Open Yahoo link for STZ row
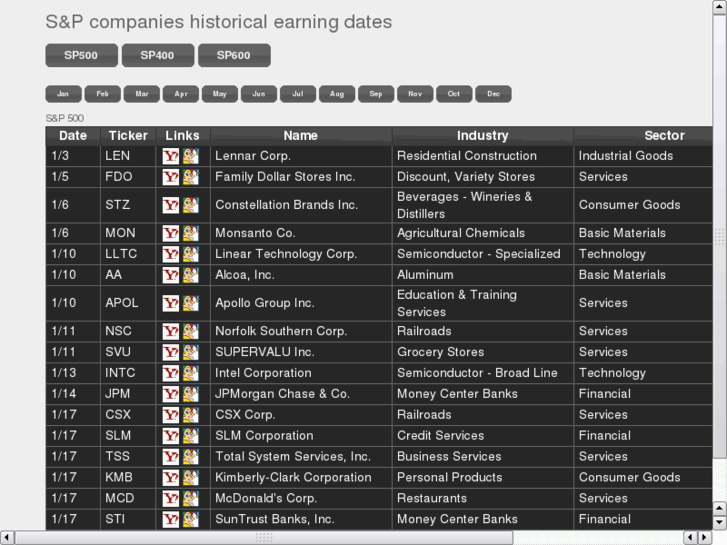The image size is (727, 545). point(171,205)
